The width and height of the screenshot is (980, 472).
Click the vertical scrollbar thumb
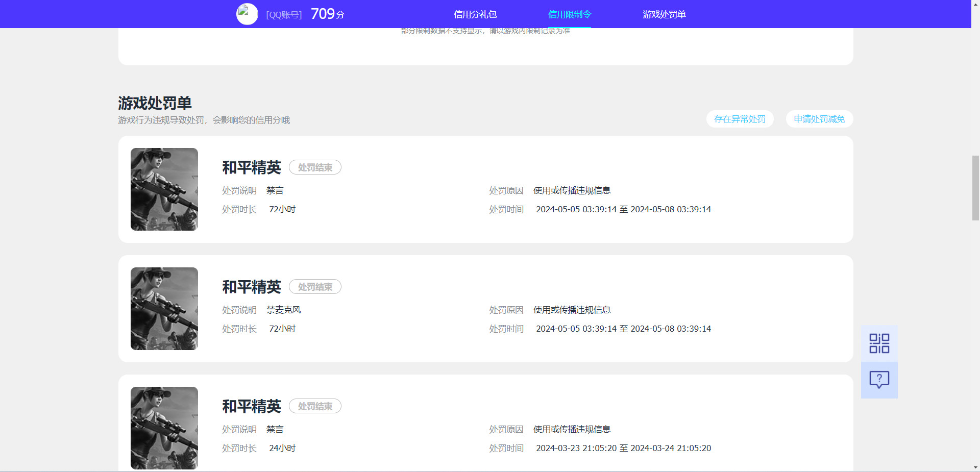975,188
